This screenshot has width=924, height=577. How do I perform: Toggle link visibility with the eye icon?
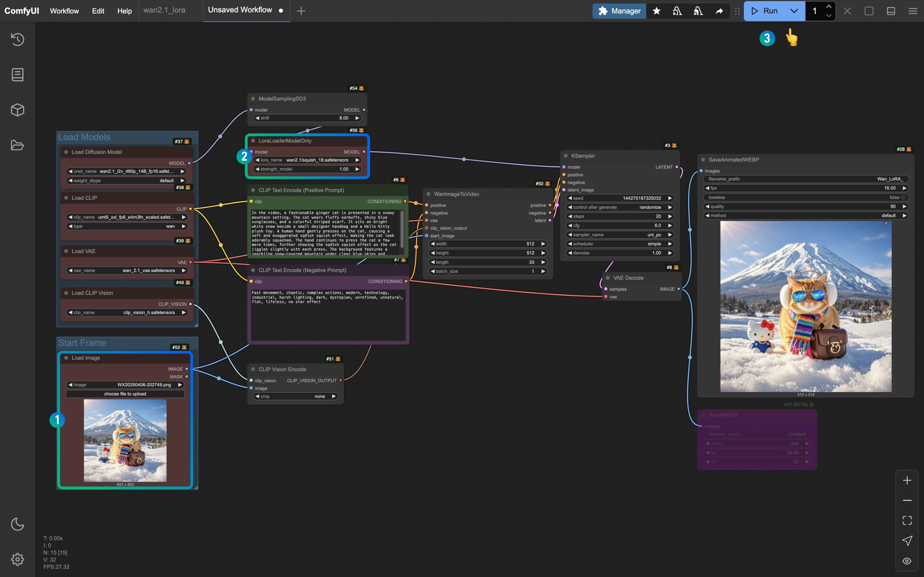(907, 561)
